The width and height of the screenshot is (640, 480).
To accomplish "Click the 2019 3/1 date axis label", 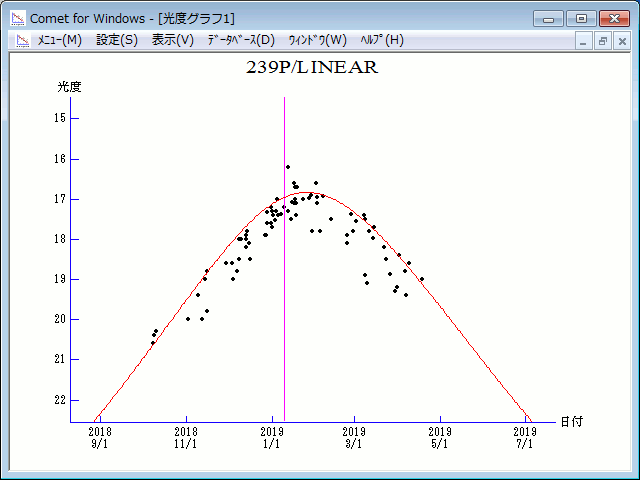I will (354, 438).
